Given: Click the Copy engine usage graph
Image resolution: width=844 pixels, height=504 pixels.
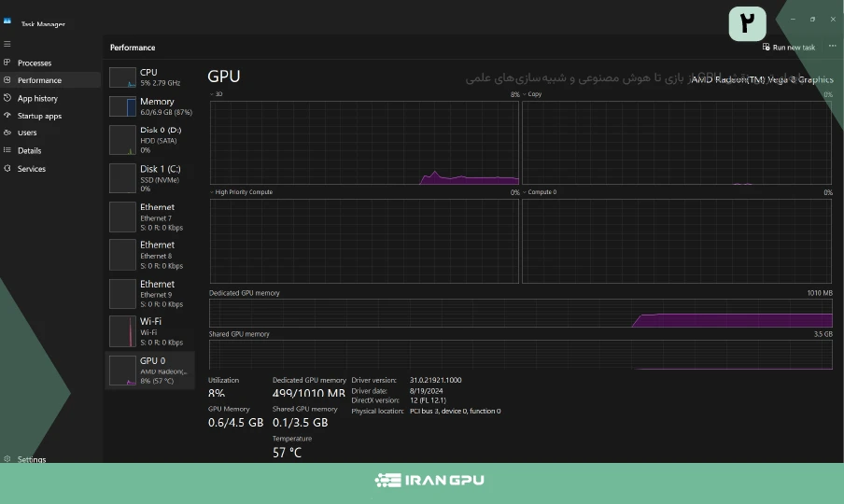Looking at the screenshot, I should (x=677, y=143).
